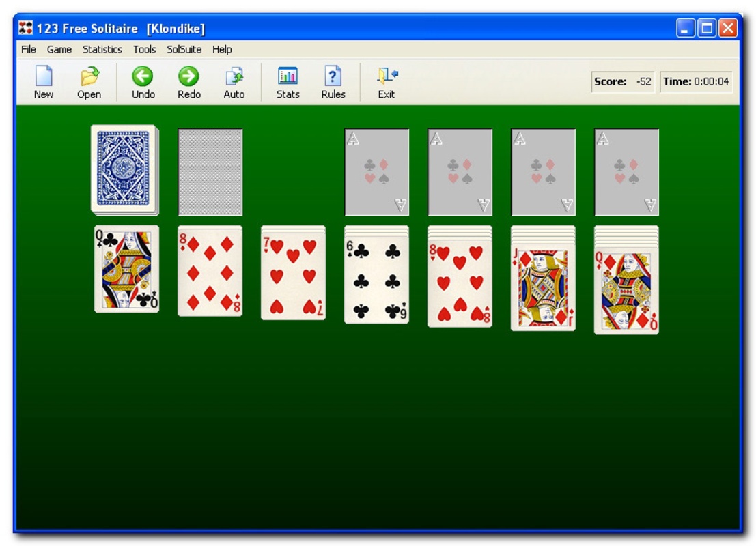The image size is (756, 546).
Task: Open the Statistics menu
Action: [x=102, y=49]
